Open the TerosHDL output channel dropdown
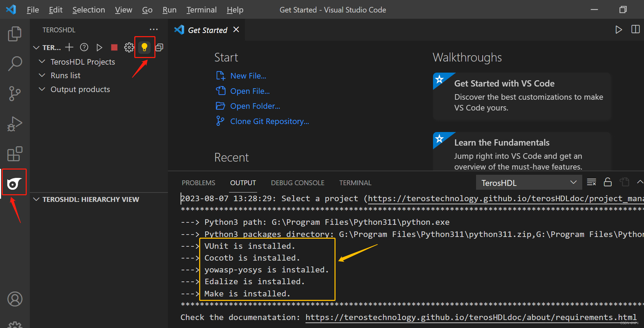Screen dimensions: 644x328 pos(529,182)
